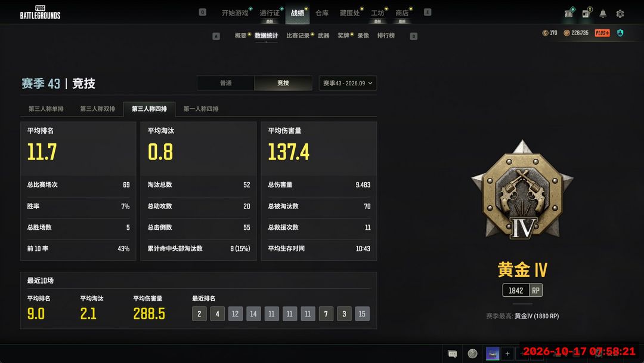
Task: Open the 开始游戏 menu
Action: [x=235, y=13]
